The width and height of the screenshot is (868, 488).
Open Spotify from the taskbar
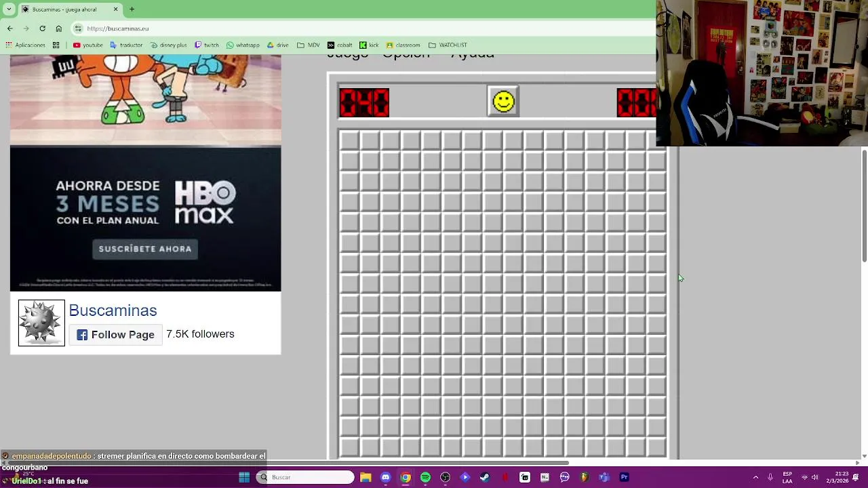(425, 477)
